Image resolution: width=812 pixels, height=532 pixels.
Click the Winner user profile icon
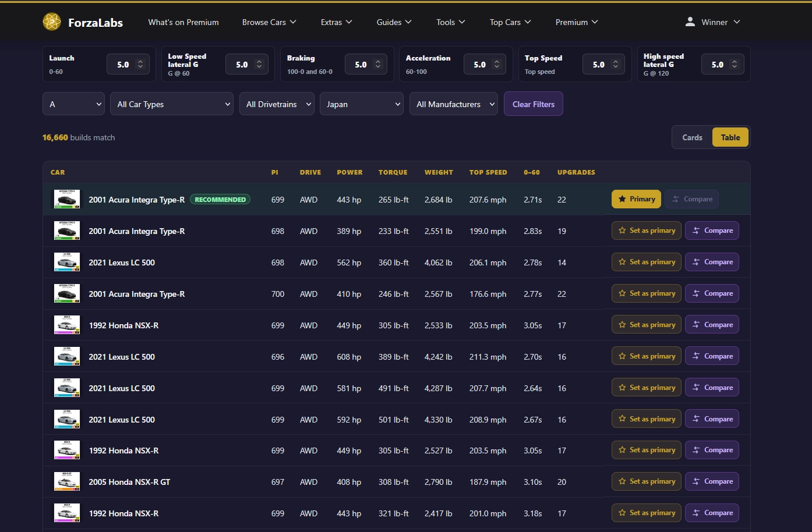click(x=690, y=22)
